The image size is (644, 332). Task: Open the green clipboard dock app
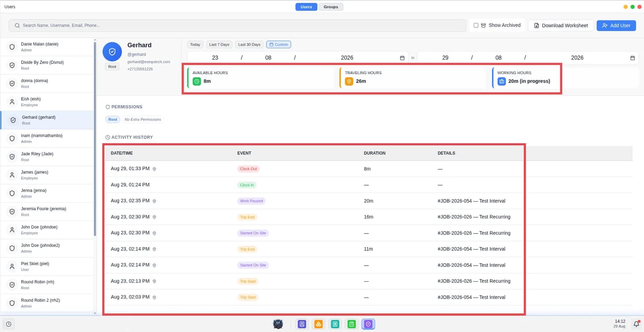coord(351,324)
